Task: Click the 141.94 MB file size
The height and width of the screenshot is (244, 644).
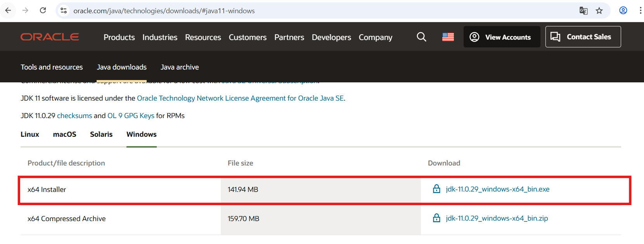Action: point(243,190)
